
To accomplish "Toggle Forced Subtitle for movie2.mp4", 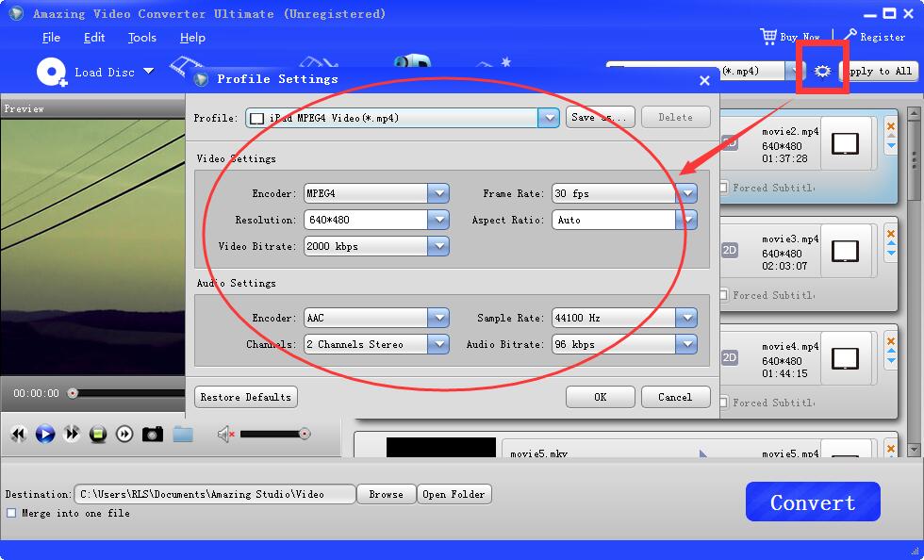I will point(724,188).
